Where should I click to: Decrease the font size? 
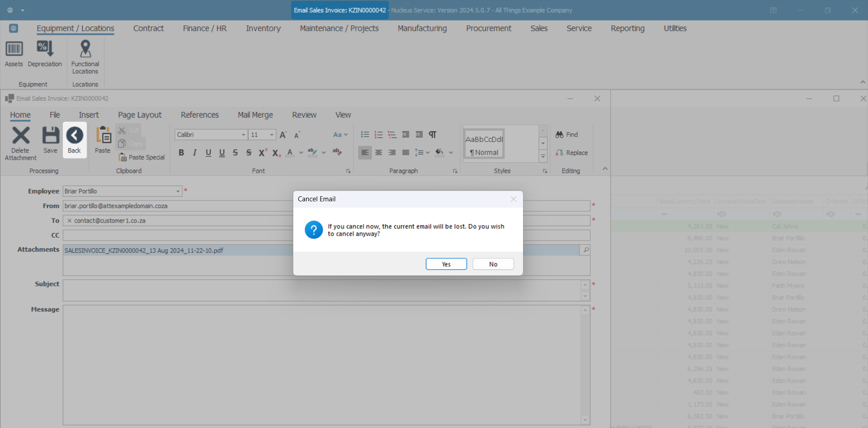coord(297,135)
